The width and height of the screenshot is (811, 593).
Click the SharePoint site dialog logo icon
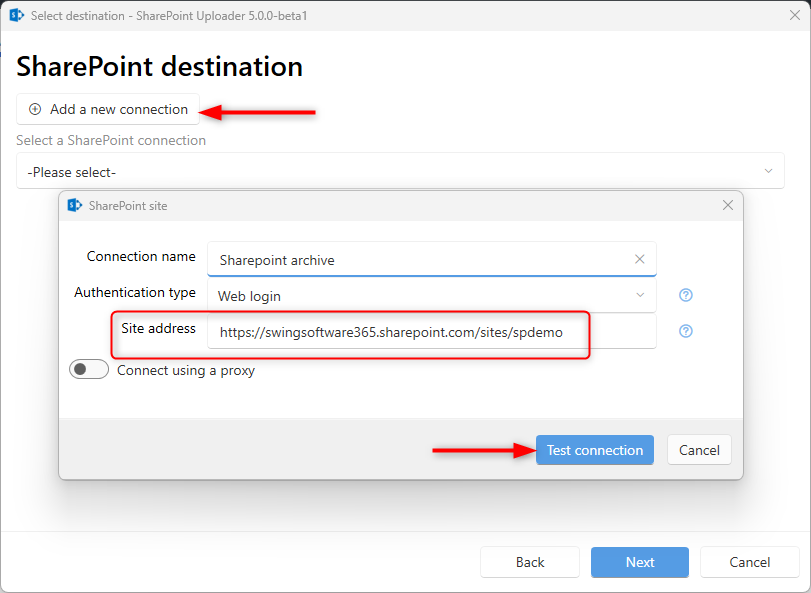pos(74,205)
